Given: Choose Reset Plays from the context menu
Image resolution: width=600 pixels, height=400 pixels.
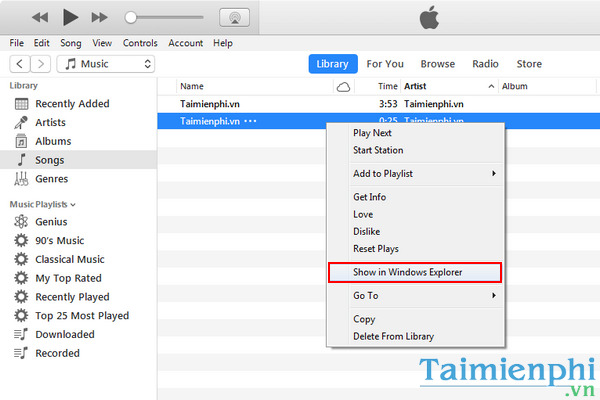Looking at the screenshot, I should [x=416, y=249].
